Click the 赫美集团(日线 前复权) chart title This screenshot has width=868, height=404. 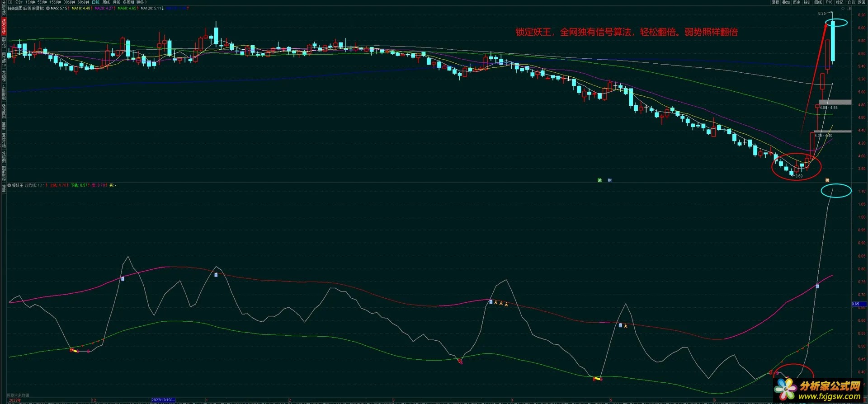26,8
